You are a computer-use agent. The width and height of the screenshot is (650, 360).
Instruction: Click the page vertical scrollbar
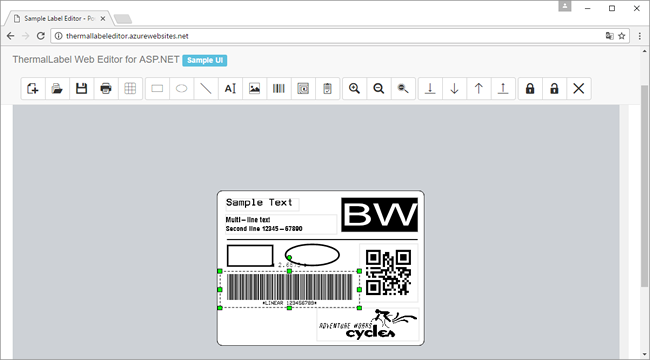coord(645,186)
